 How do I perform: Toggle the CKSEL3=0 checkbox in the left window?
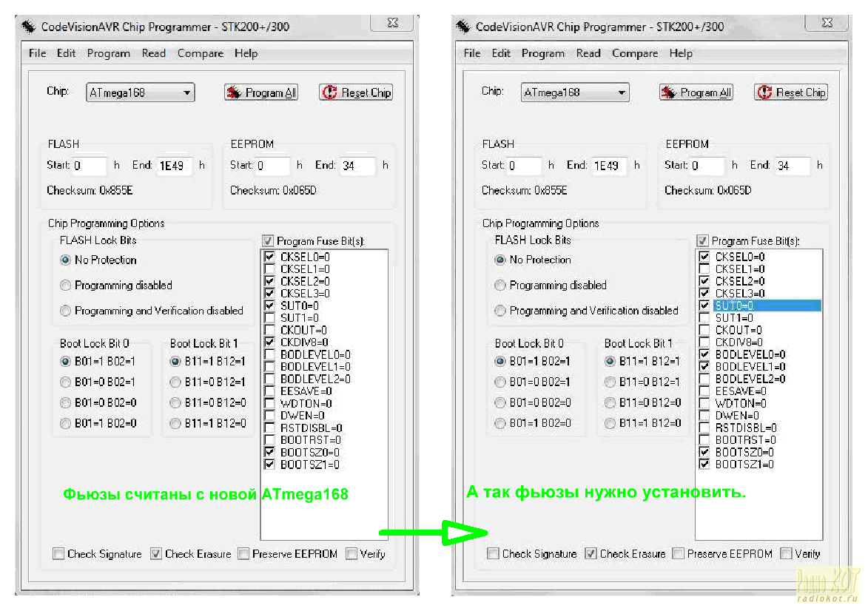[269, 294]
